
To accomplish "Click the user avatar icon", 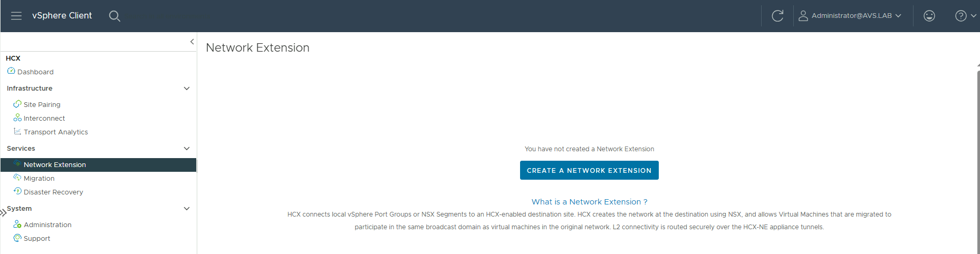I will [803, 16].
